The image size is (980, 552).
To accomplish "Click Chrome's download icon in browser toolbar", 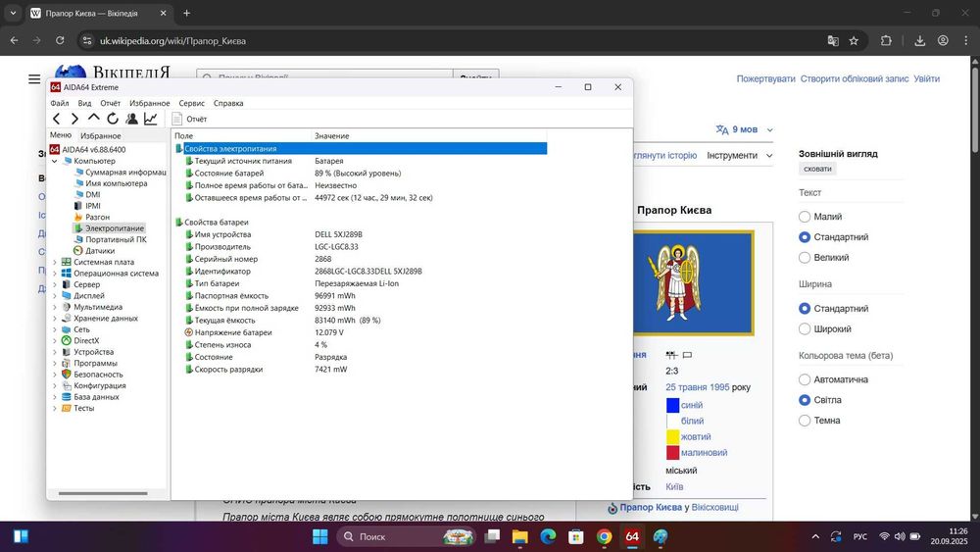I will pyautogui.click(x=920, y=41).
